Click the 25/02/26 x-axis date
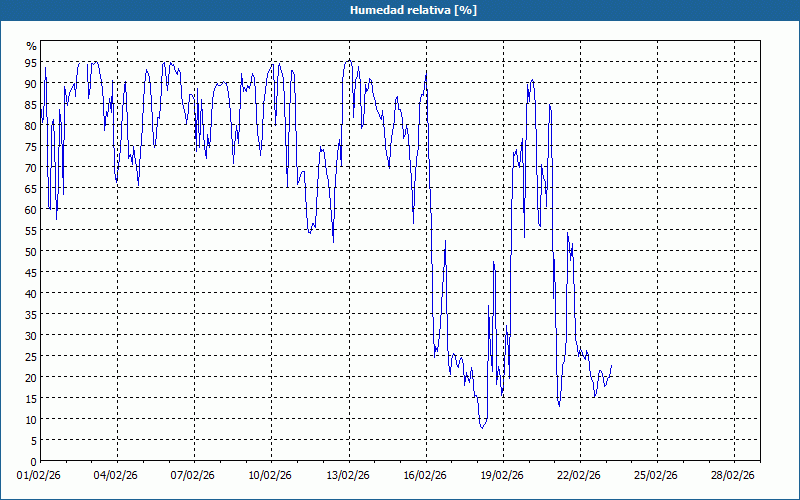The width and height of the screenshot is (800, 500). pos(657,475)
